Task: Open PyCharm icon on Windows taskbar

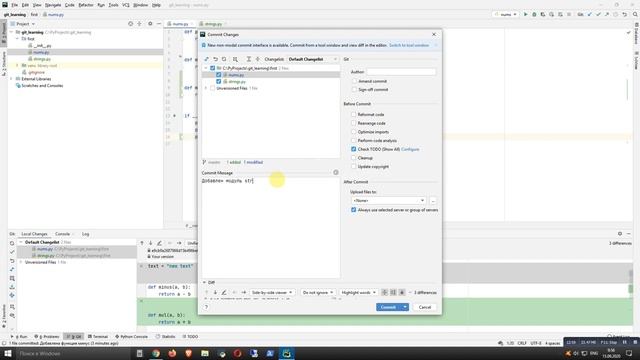Action: [287, 353]
